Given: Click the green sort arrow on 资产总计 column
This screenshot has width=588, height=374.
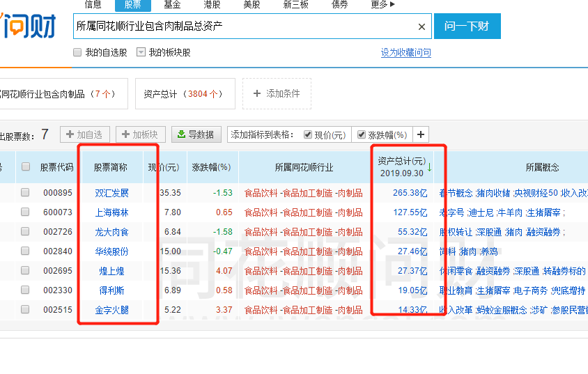Looking at the screenshot, I should (429, 167).
